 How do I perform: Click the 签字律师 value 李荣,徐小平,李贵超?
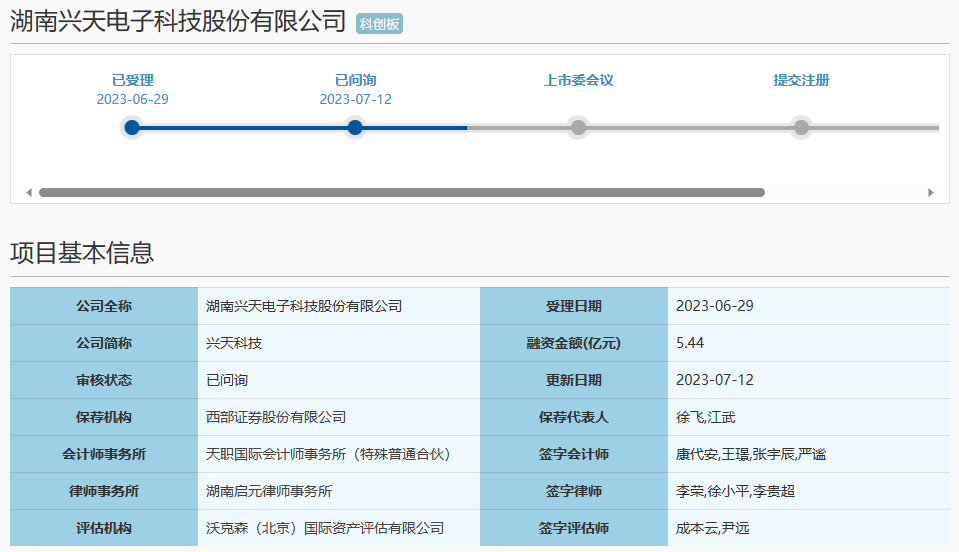(x=735, y=491)
